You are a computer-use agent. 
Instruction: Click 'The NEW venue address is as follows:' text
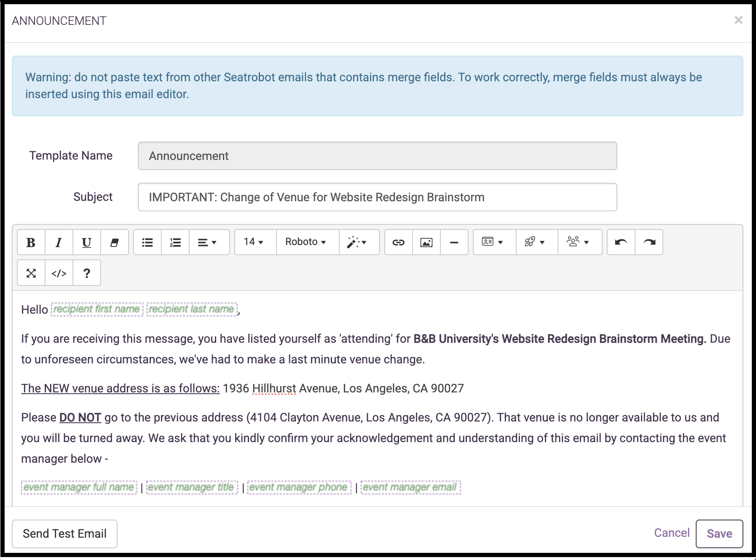pos(121,388)
